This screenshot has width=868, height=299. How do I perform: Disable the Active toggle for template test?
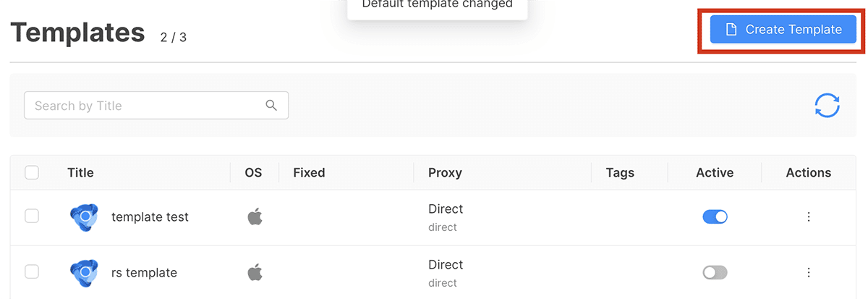[715, 216]
